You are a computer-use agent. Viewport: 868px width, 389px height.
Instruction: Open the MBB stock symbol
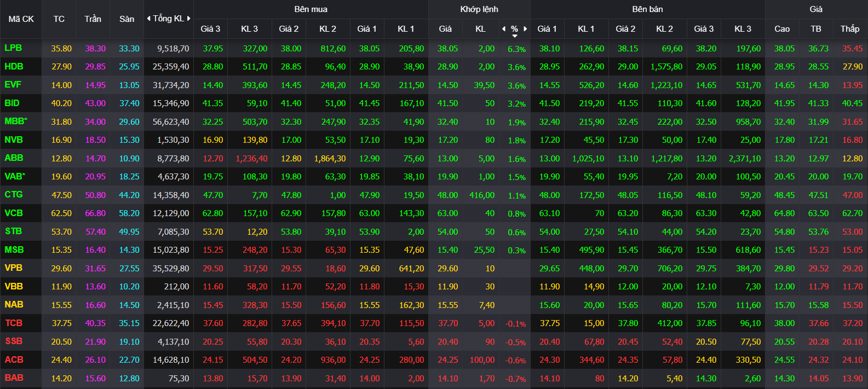pyautogui.click(x=15, y=121)
